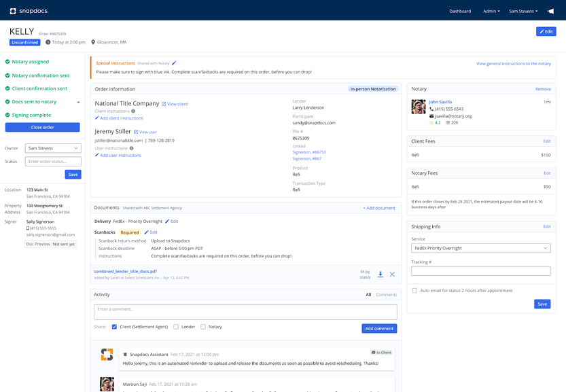Open John Savilla's notary profile link
This screenshot has width=566, height=392.
coord(440,102)
